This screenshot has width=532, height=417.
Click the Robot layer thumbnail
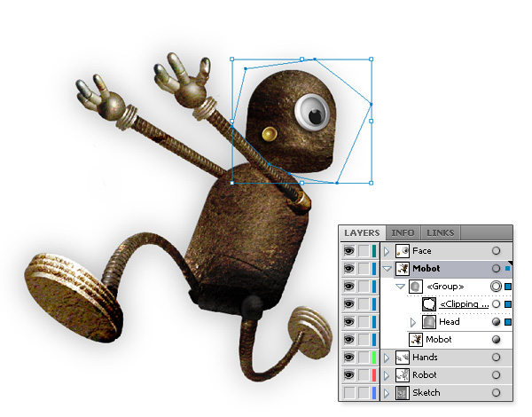(x=403, y=375)
